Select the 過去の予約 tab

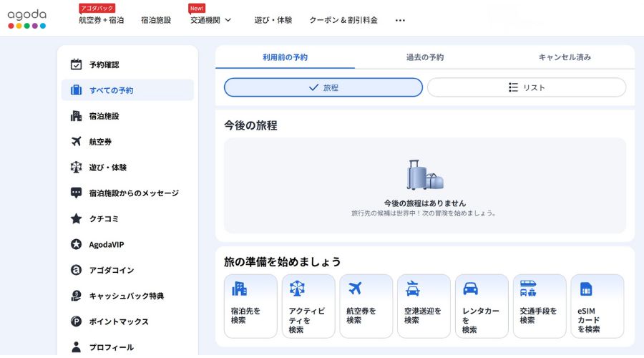(x=424, y=57)
